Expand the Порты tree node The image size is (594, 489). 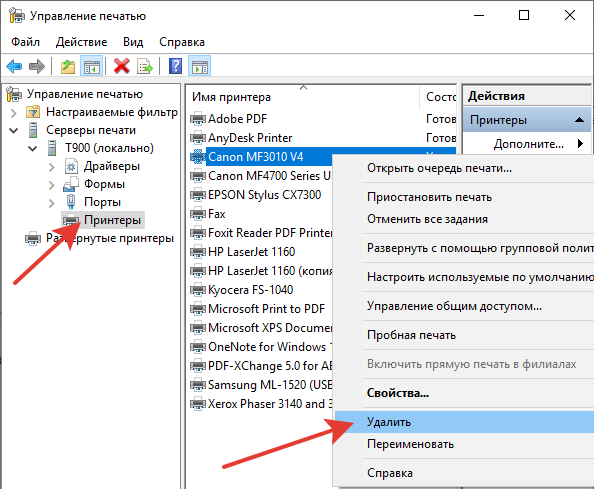pos(52,203)
